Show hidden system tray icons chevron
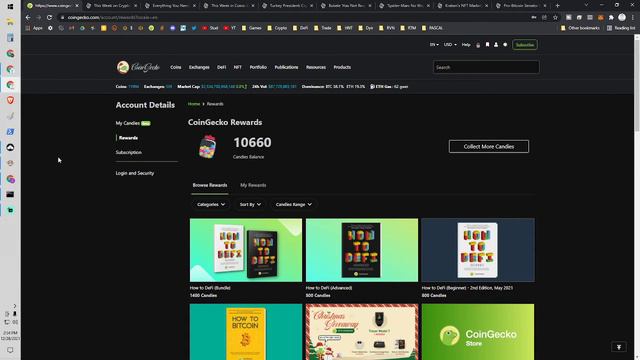This screenshot has height=360, width=640. pyautogui.click(x=15, y=306)
